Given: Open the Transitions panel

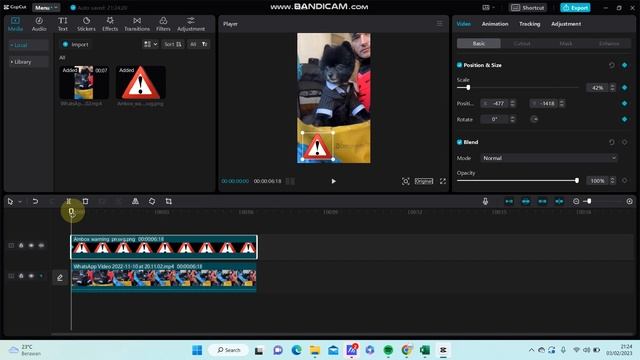Looking at the screenshot, I should [137, 24].
